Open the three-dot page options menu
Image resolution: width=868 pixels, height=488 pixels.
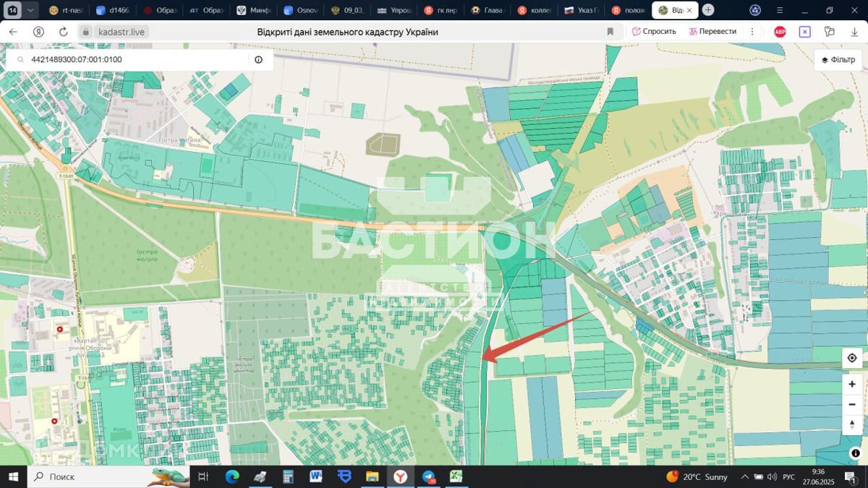[x=752, y=32]
